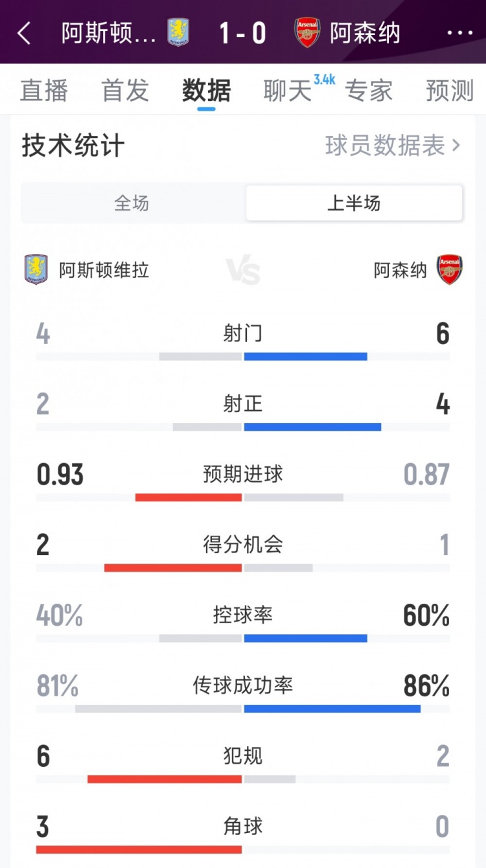
Task: Tap the back arrow icon
Action: tap(25, 33)
